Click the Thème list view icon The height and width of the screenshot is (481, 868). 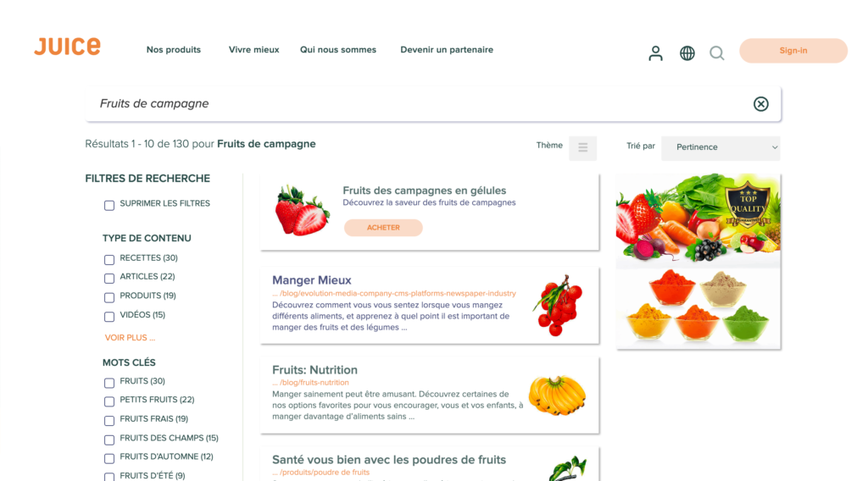[583, 148]
